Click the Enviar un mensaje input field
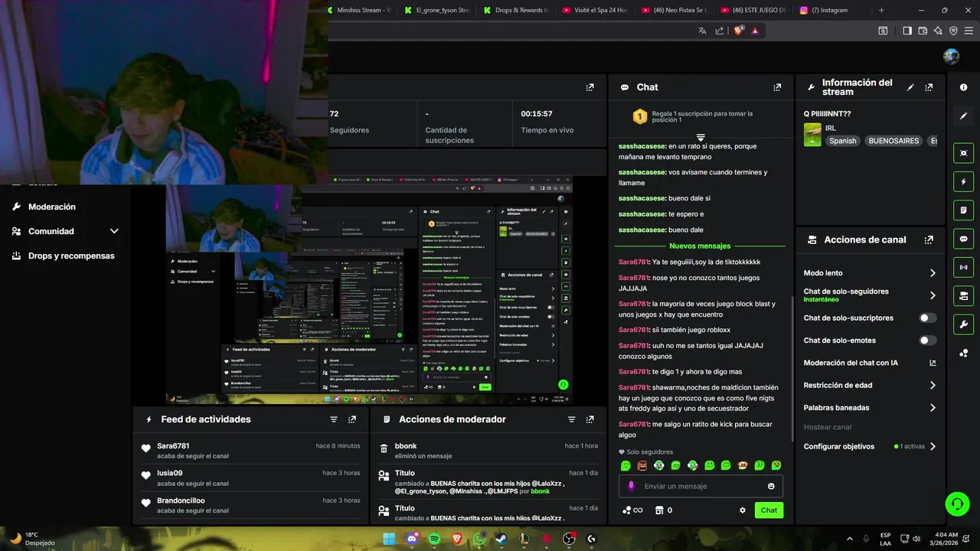This screenshot has width=980, height=551. click(x=701, y=486)
